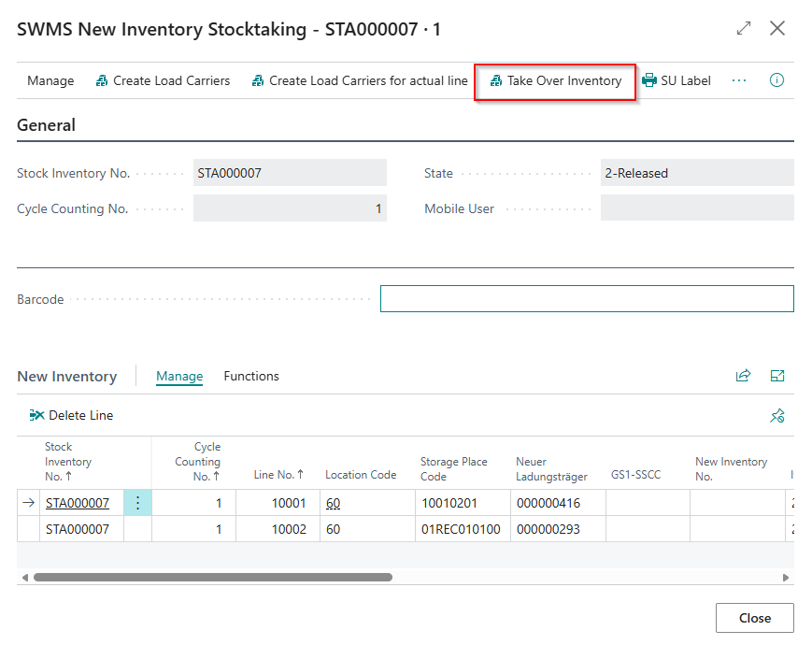Click the scroll right arrow

(786, 577)
